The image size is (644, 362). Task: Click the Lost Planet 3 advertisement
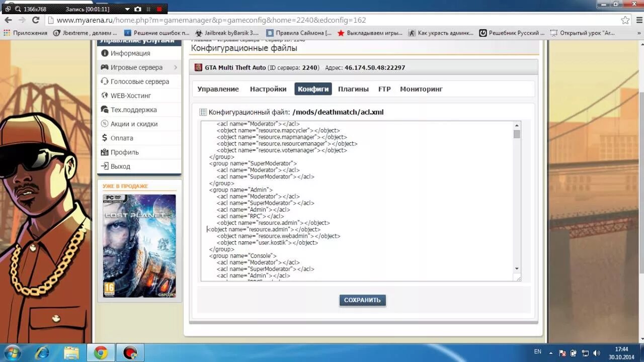click(139, 246)
